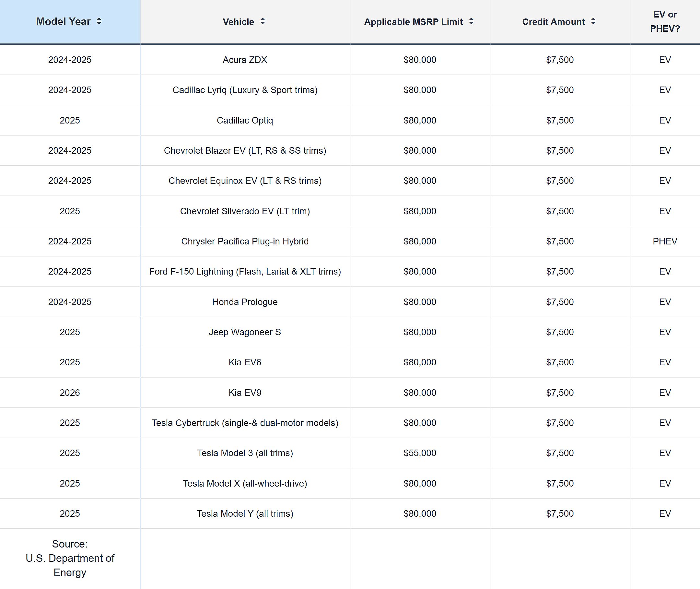Click the Source: U.S. Department of Energy note
Screen dimensions: 700x589
pyautogui.click(x=70, y=558)
